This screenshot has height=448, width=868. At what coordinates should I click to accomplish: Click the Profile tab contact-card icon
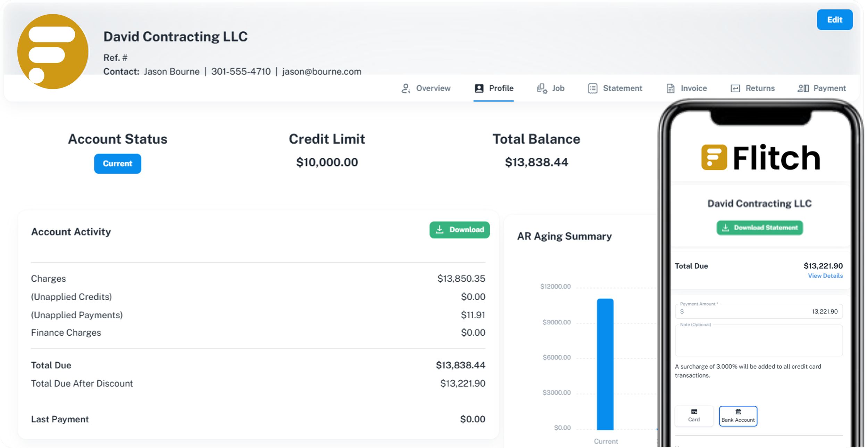(x=479, y=88)
